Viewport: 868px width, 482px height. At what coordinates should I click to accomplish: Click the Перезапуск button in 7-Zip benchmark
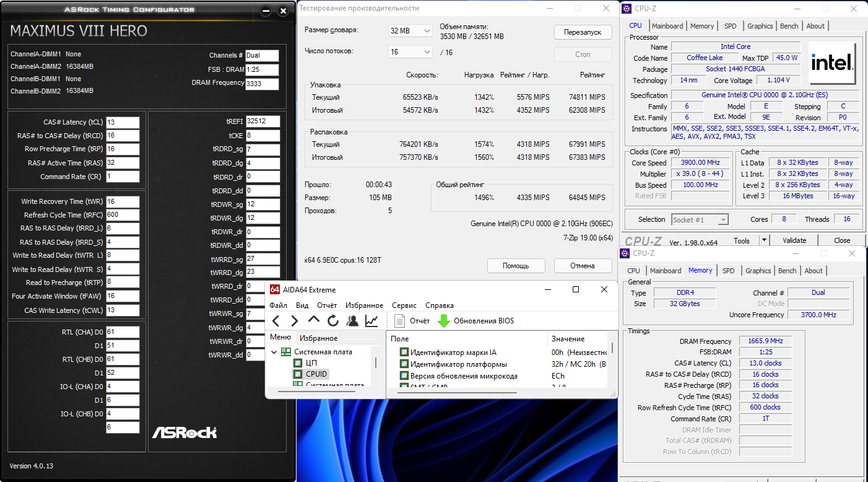click(x=583, y=32)
